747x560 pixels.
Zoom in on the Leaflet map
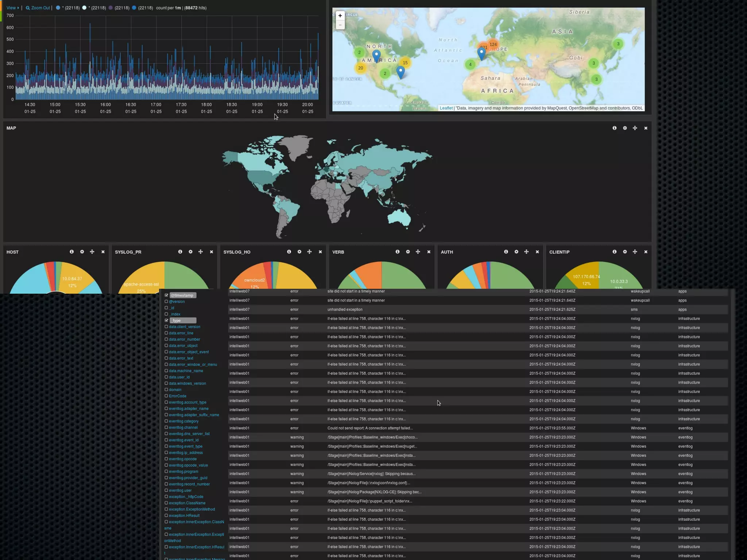pos(340,16)
